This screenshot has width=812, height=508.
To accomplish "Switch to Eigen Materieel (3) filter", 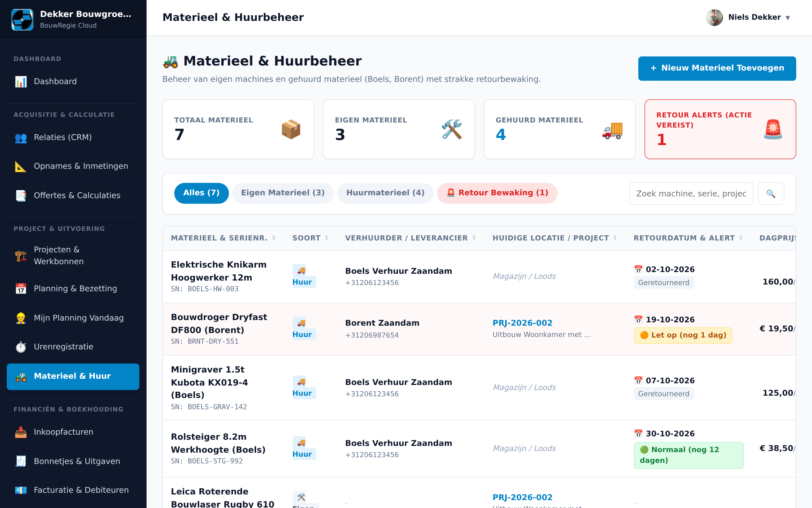I will click(283, 193).
